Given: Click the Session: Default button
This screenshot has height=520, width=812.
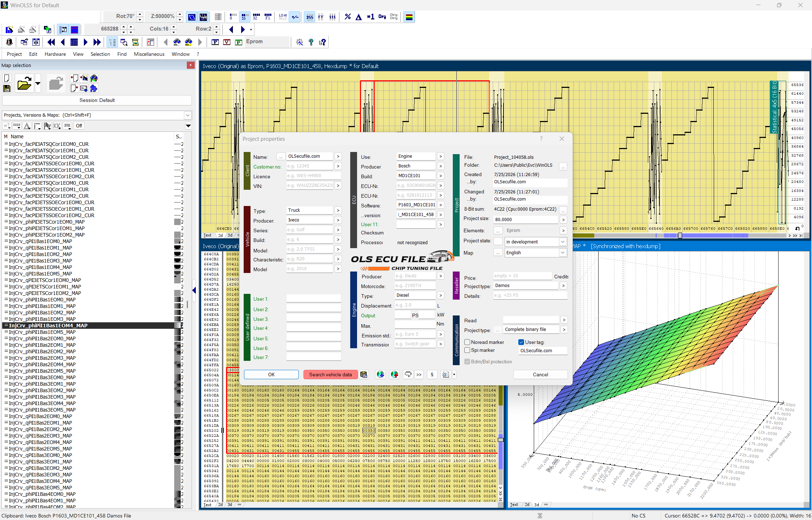Looking at the screenshot, I should (x=97, y=100).
